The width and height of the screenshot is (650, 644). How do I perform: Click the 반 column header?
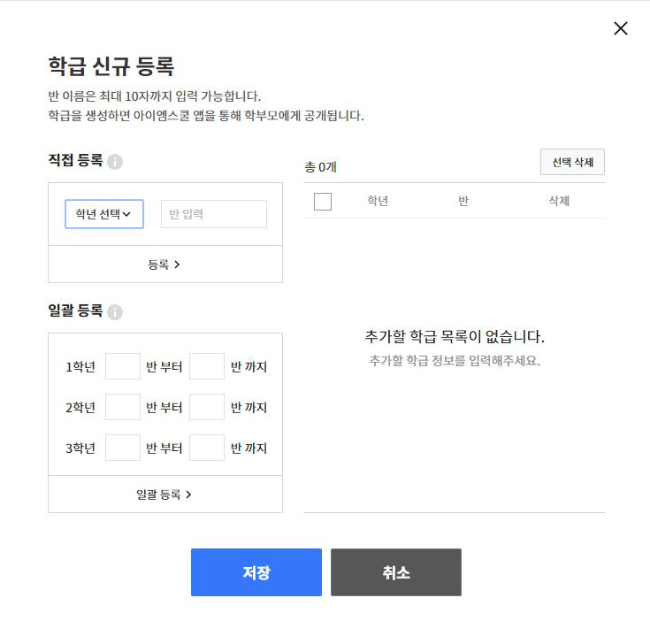463,201
